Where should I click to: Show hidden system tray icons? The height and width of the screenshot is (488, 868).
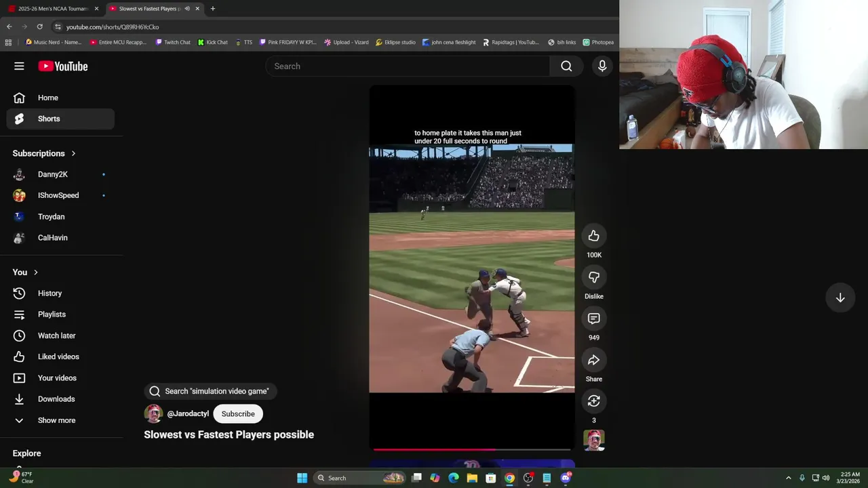(x=788, y=478)
